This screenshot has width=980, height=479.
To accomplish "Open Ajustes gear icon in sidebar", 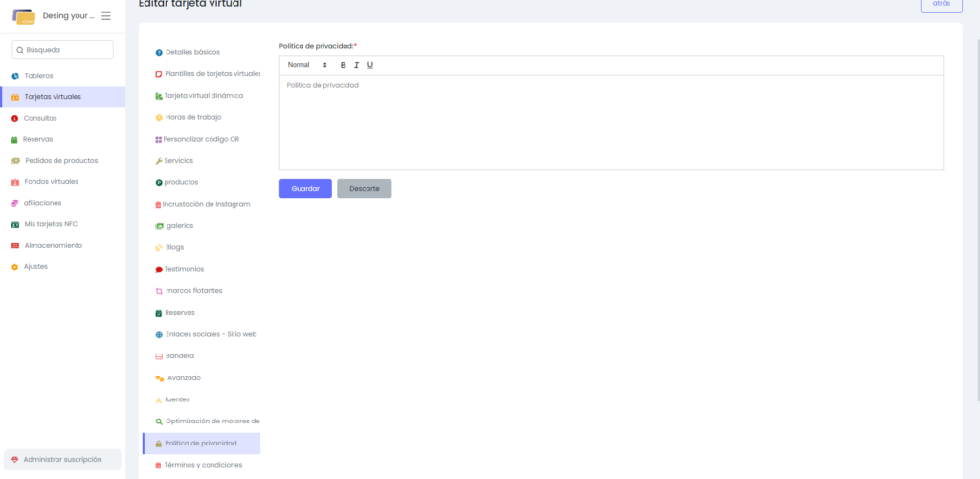I will tap(15, 267).
